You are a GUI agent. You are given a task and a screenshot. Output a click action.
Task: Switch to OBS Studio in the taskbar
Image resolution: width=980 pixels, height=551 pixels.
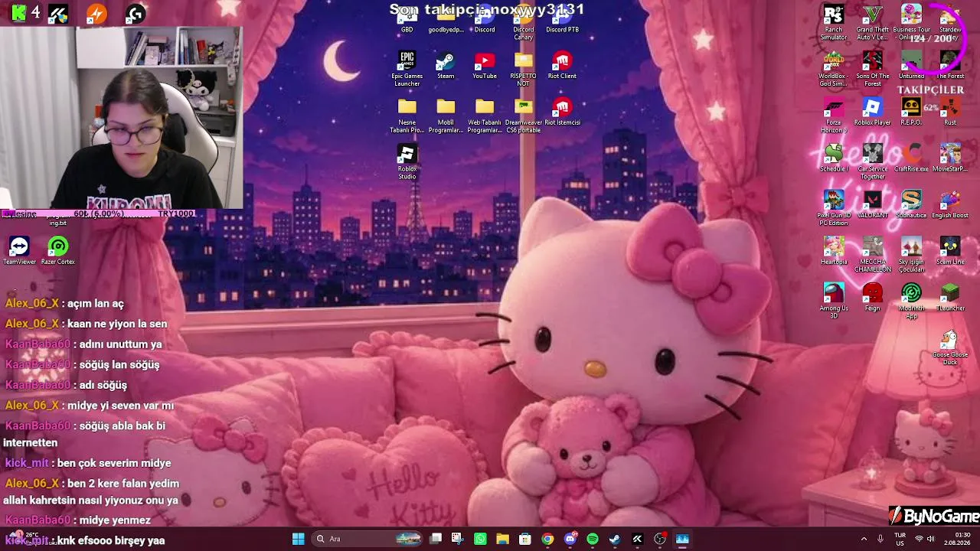tap(660, 539)
